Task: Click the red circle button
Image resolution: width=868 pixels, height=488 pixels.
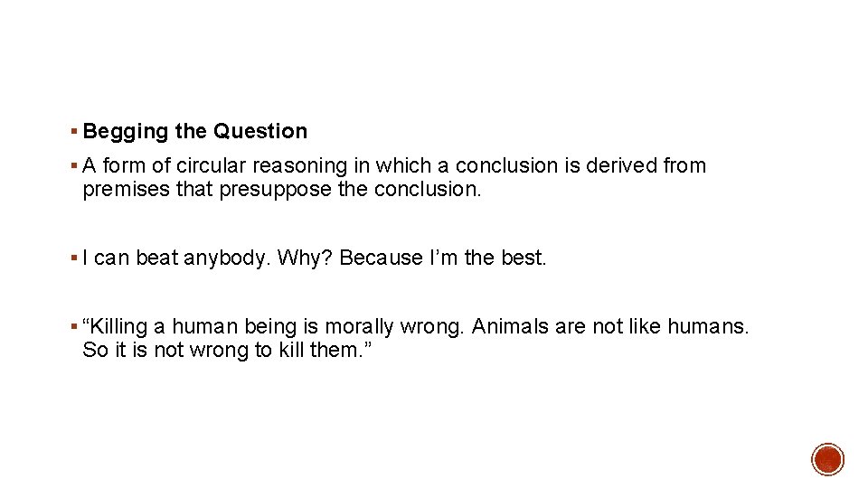Action: click(x=827, y=459)
